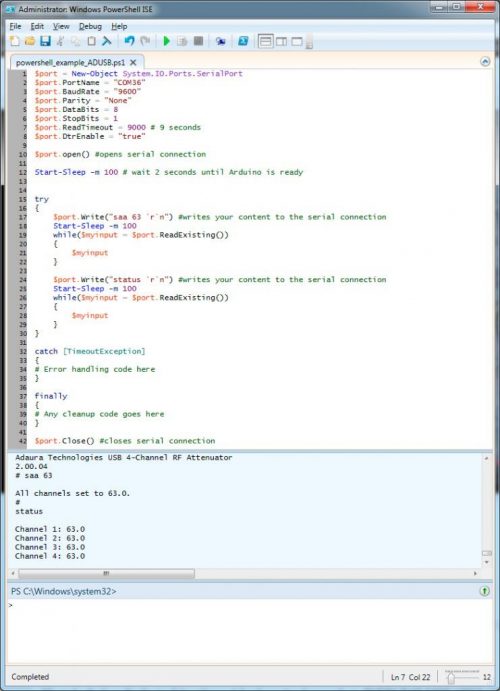Image resolution: width=500 pixels, height=691 pixels.
Task: Click the zoom value 12 in status bar
Action: coord(486,677)
